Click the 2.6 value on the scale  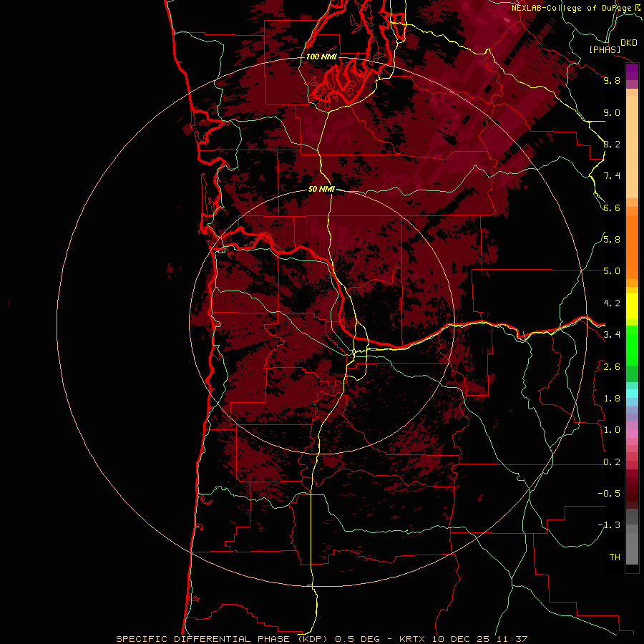[x=612, y=367]
